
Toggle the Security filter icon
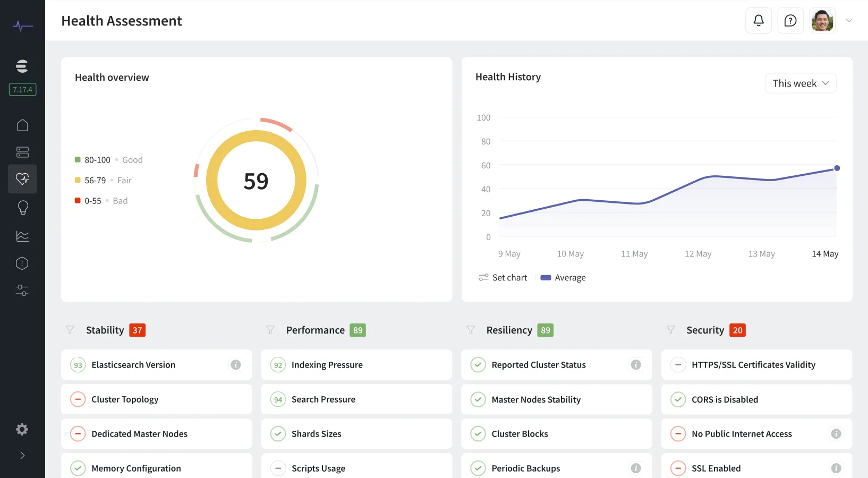671,330
